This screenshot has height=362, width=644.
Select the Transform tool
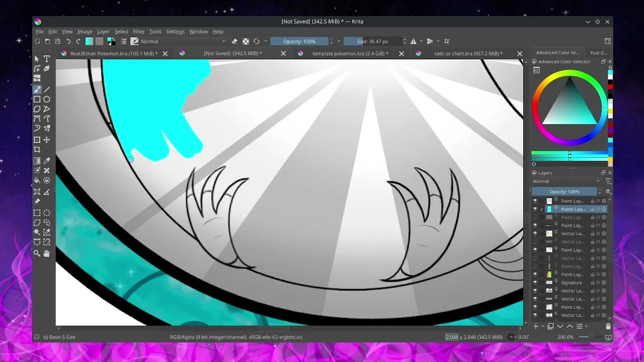click(37, 140)
